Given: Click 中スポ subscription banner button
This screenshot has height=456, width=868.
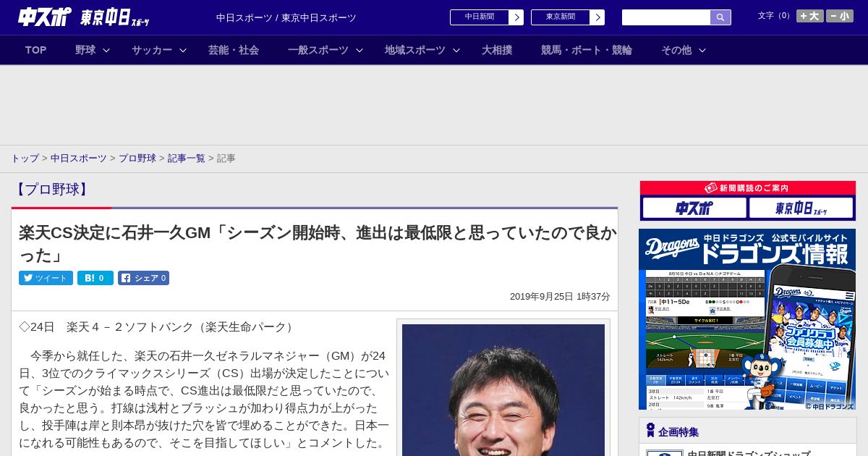Looking at the screenshot, I should tap(694, 208).
